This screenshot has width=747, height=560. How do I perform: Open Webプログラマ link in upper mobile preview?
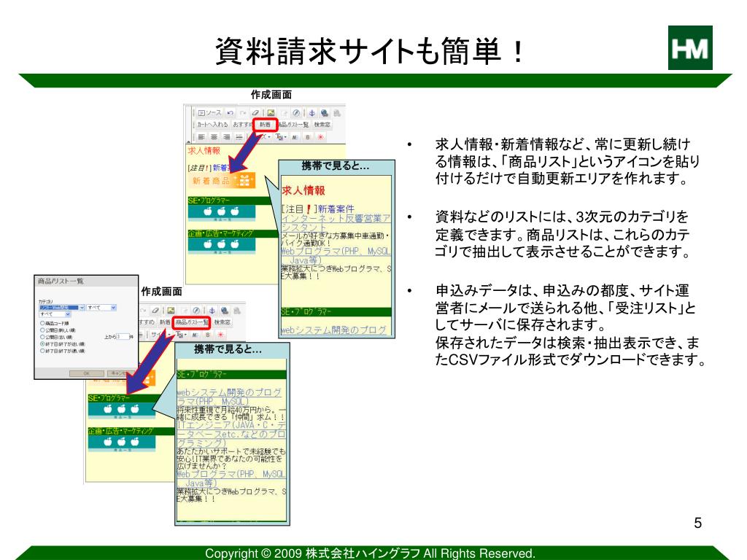(x=336, y=255)
